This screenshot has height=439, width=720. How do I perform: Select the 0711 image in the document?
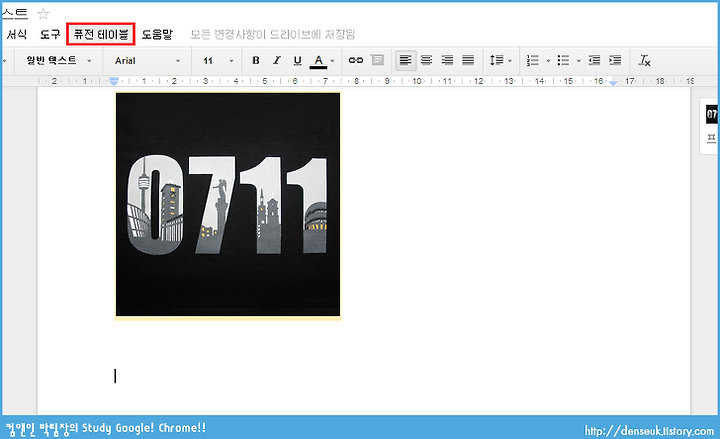pyautogui.click(x=228, y=204)
